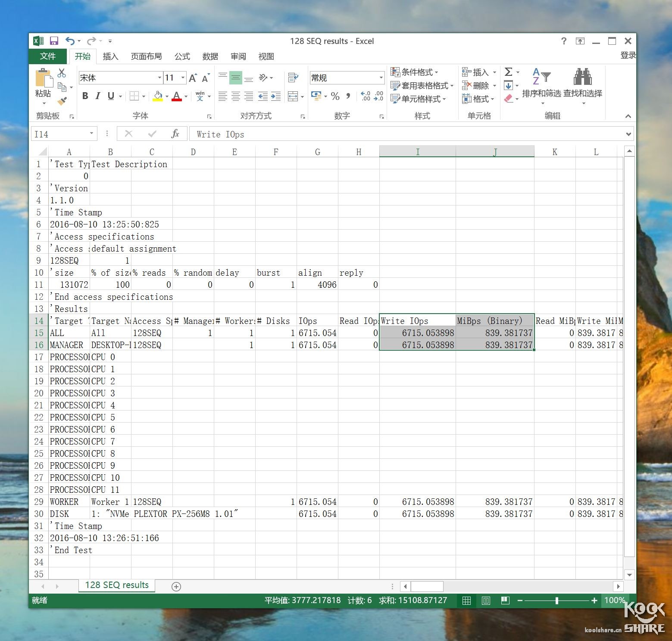672x641 pixels.
Task: Click the Cut scissors icon
Action: (x=62, y=73)
